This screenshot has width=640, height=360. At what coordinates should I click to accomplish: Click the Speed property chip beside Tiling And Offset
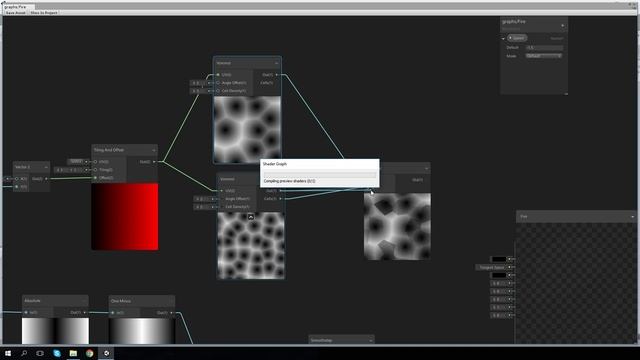[76, 162]
